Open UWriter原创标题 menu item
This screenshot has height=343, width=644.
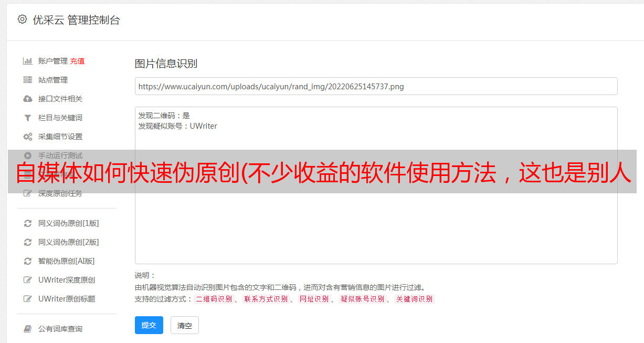coord(67,299)
